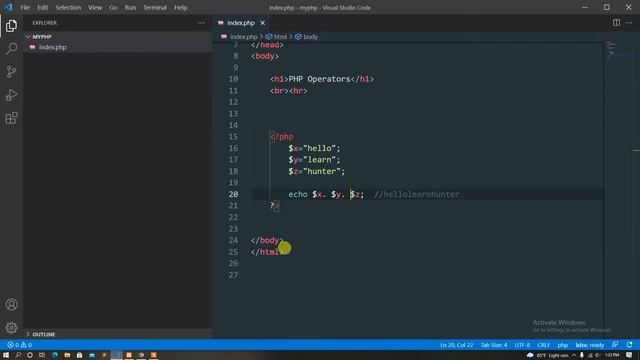The height and width of the screenshot is (360, 640).
Task: Open the weather widget showing Light rain
Action: click(548, 355)
